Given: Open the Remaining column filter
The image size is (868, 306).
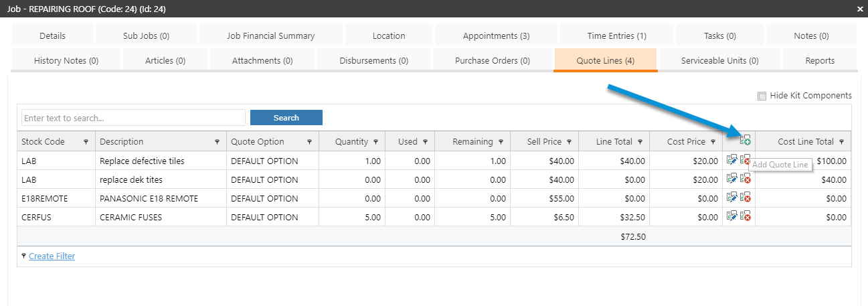Looking at the screenshot, I should (x=500, y=142).
